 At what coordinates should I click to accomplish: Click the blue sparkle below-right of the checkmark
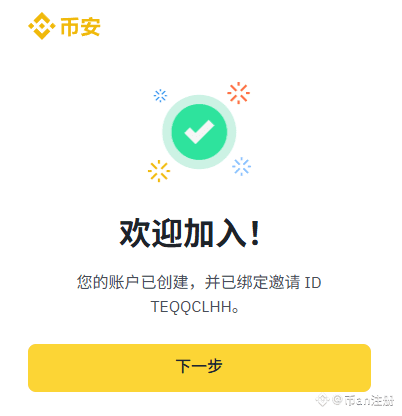coord(242,166)
